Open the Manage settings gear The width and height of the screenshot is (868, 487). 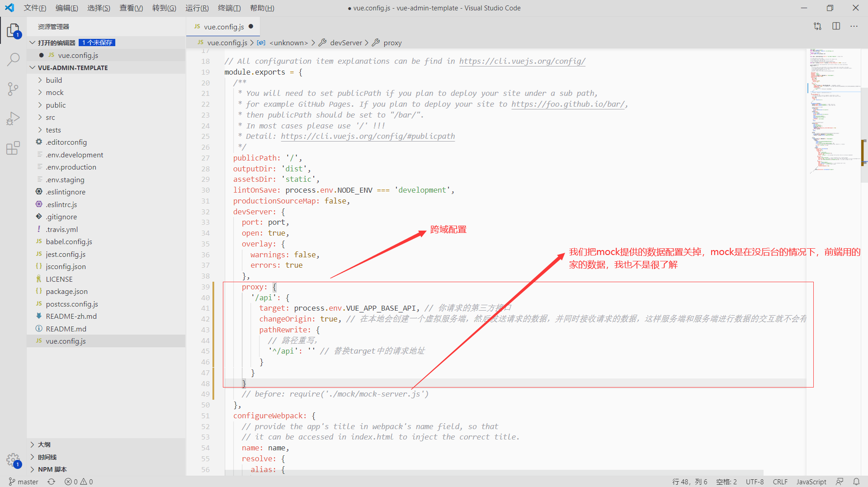click(14, 460)
